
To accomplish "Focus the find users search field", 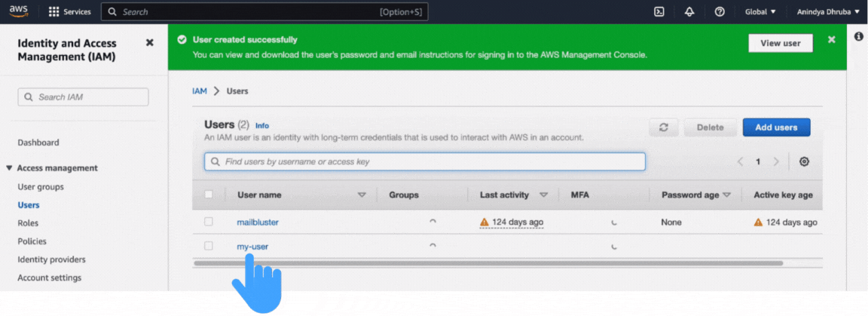I will (x=425, y=162).
